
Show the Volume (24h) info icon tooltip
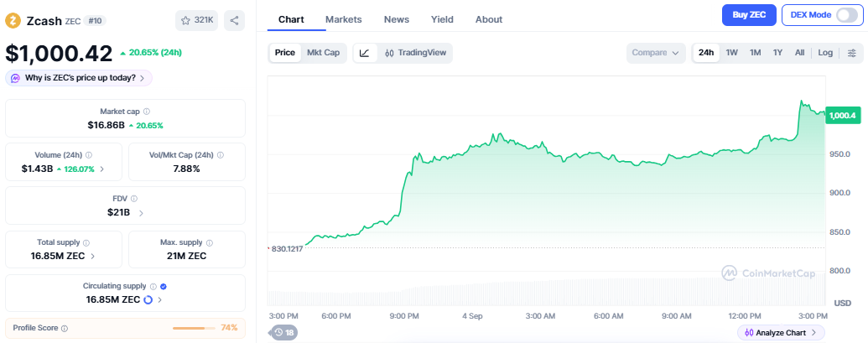(89, 155)
